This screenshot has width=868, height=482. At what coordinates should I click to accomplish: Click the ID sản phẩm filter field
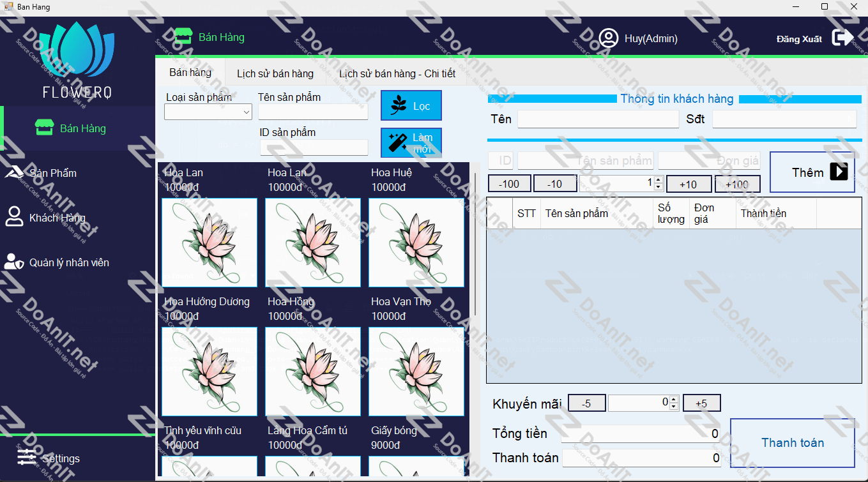tap(314, 147)
